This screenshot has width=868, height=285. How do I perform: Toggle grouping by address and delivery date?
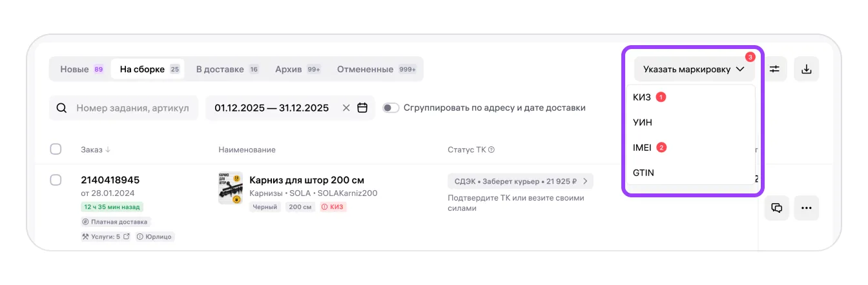(x=391, y=108)
